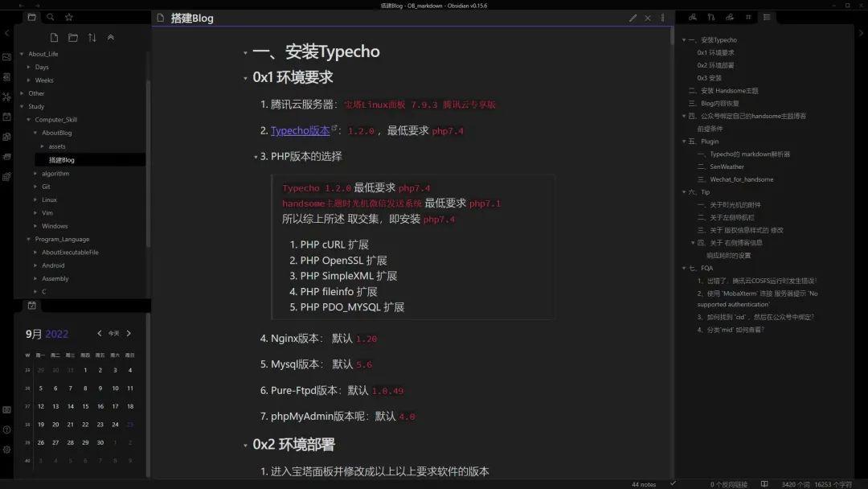Create a new note from file explorer

[55, 38]
